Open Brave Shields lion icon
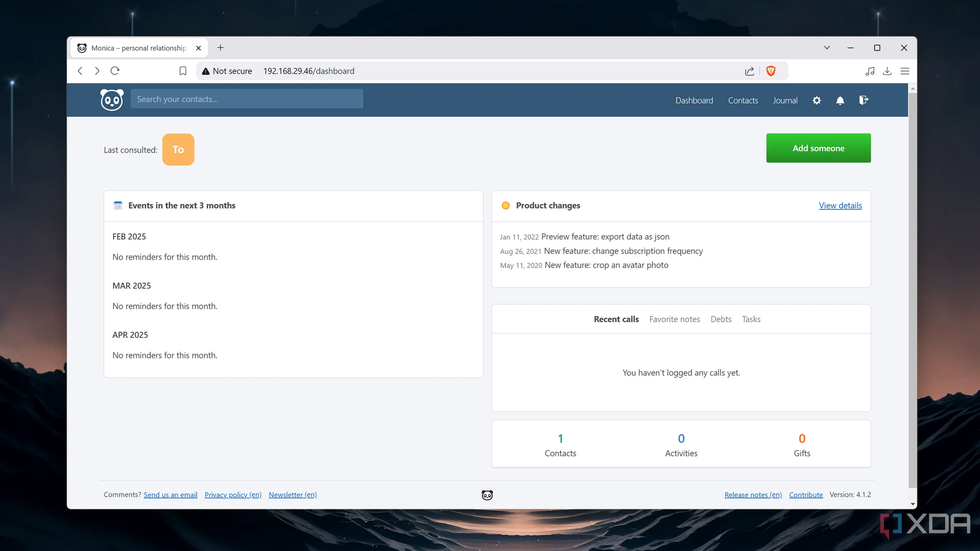Viewport: 980px width, 551px height. point(771,71)
